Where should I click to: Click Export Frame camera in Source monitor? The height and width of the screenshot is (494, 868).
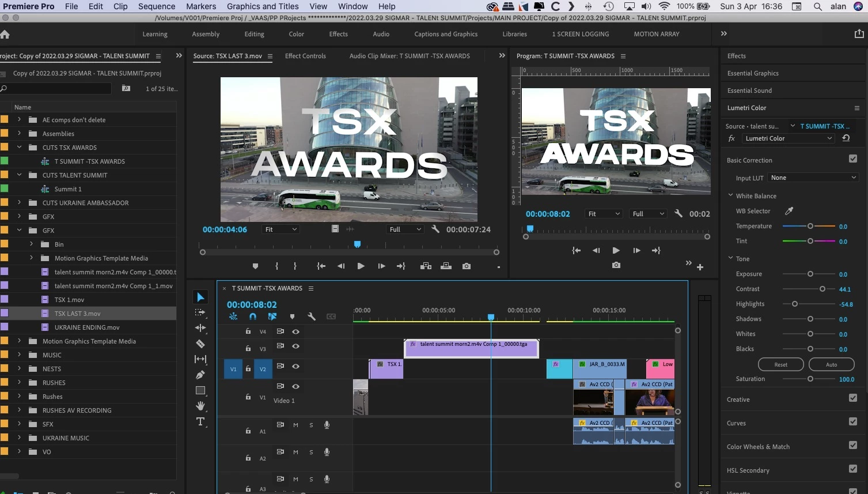pyautogui.click(x=467, y=266)
